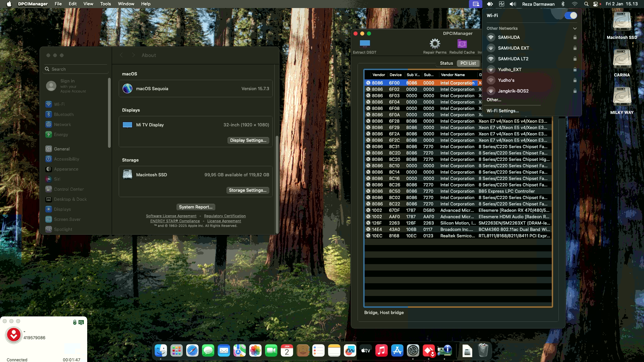Switch to the Status tab in DPCIManager

click(446, 63)
